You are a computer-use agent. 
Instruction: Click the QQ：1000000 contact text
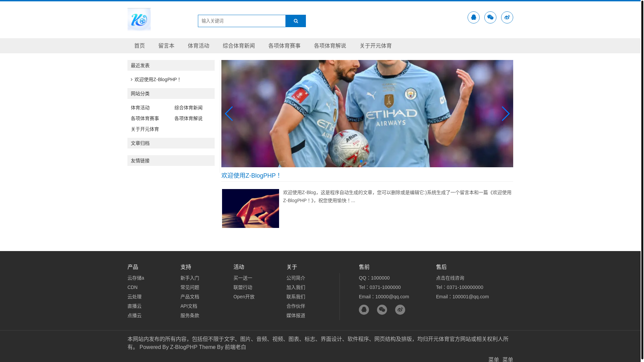click(374, 278)
